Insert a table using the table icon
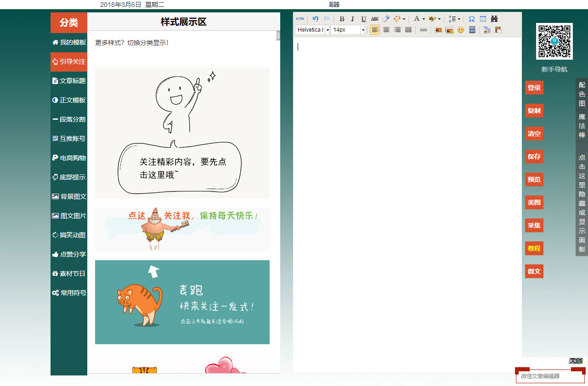 [483, 19]
